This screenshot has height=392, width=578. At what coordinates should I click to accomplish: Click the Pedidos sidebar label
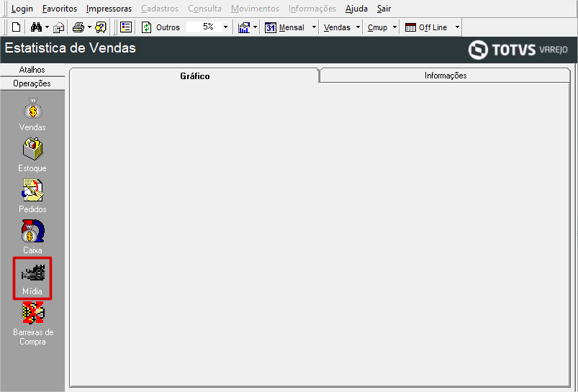(32, 209)
